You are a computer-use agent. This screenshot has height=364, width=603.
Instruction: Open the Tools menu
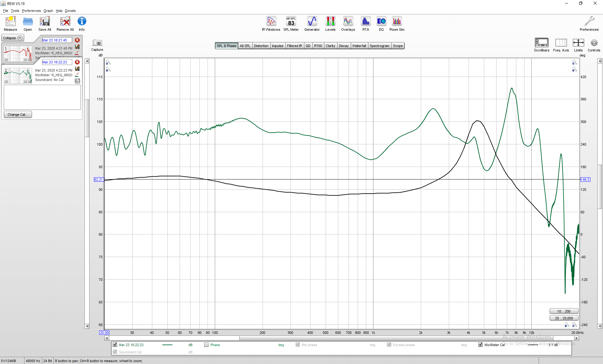pos(15,11)
